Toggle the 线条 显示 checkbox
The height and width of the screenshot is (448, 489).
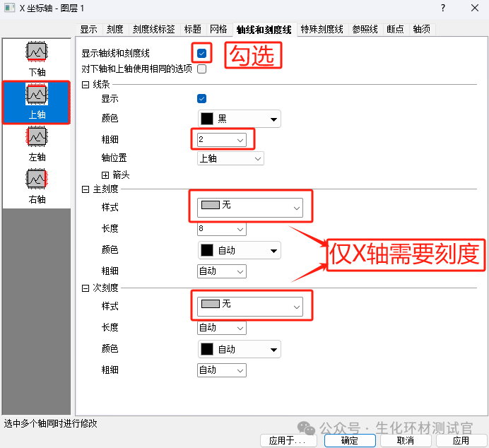(x=202, y=99)
